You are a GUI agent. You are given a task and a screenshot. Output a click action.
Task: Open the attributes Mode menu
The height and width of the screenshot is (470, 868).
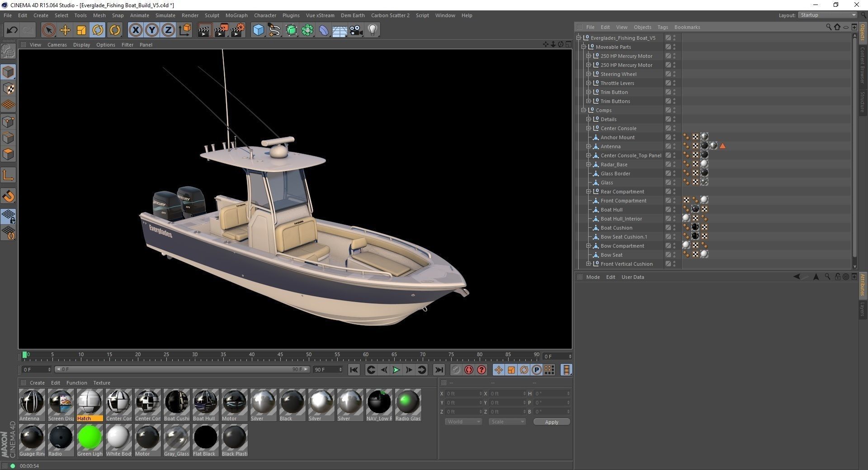pyautogui.click(x=593, y=277)
